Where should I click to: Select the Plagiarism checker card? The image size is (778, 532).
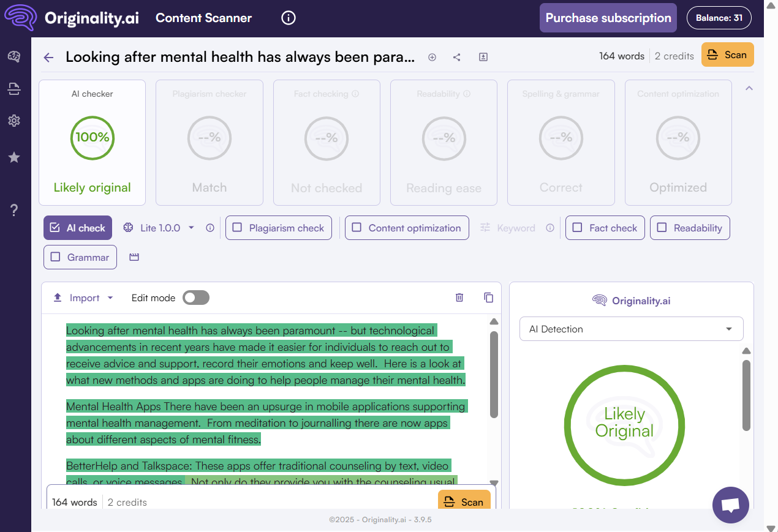[x=210, y=143]
